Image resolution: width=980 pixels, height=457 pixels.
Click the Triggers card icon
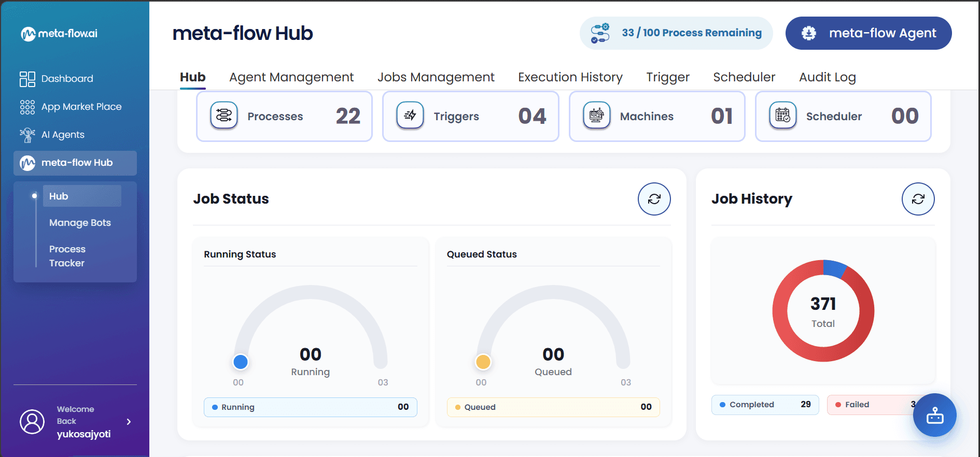pos(410,116)
